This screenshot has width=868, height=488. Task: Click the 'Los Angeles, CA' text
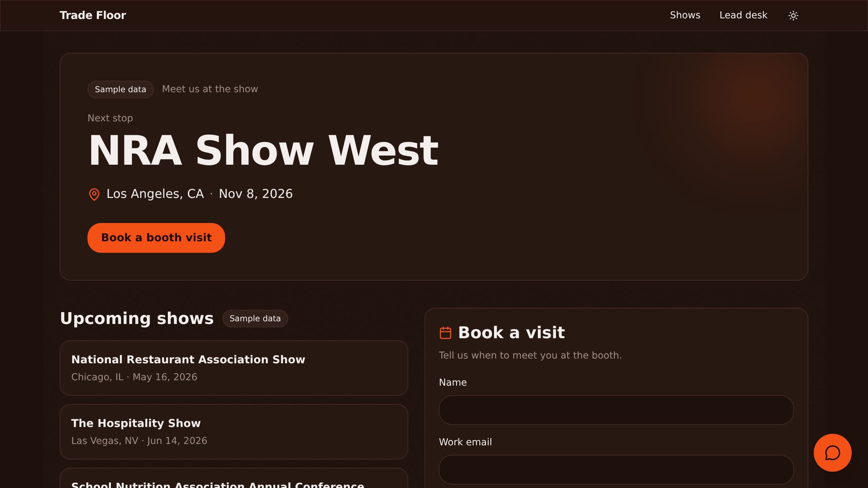click(155, 194)
